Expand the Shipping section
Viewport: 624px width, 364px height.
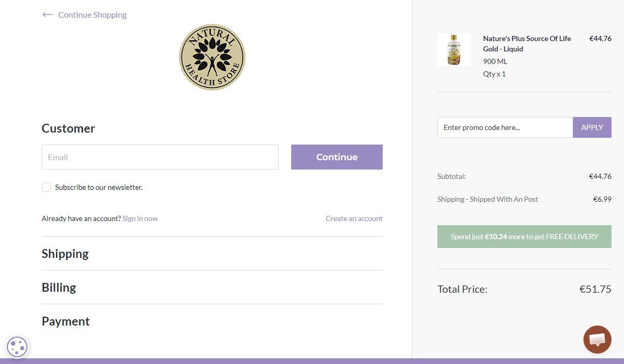[x=65, y=254]
